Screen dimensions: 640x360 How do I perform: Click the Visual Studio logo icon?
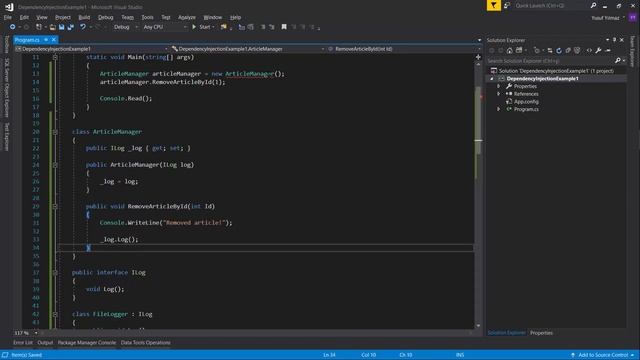9,7
